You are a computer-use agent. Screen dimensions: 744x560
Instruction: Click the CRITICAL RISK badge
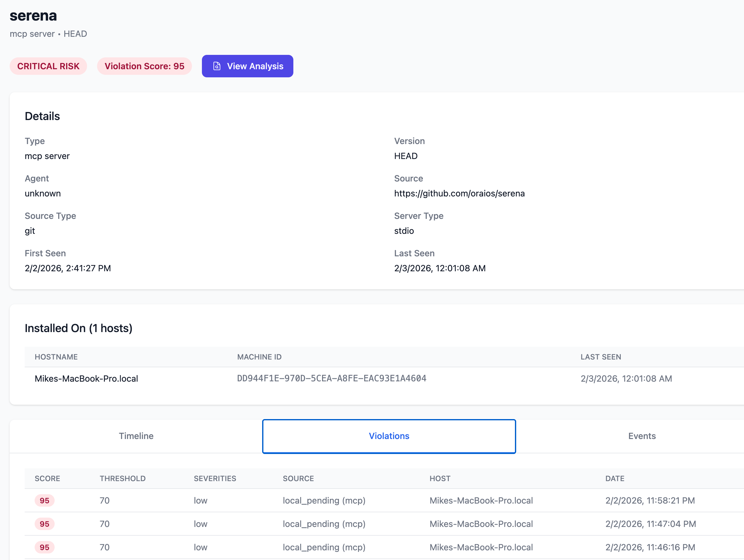pyautogui.click(x=48, y=66)
